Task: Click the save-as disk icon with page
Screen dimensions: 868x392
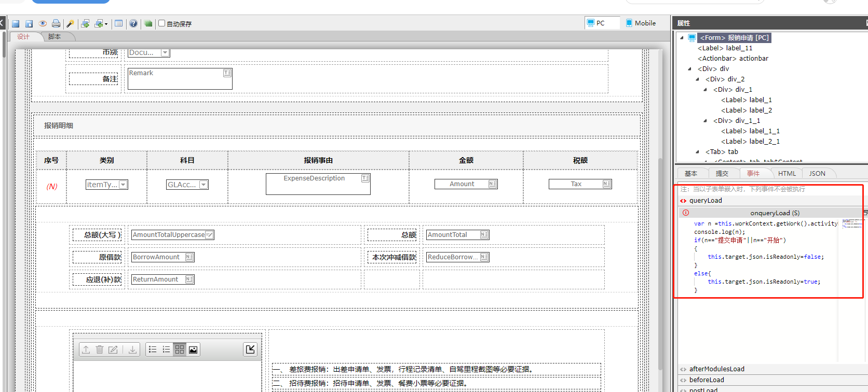Action: tap(29, 24)
